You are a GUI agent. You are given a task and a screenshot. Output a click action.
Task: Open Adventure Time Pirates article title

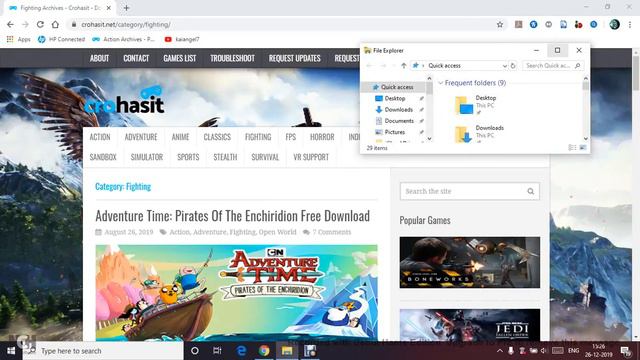pos(232,216)
